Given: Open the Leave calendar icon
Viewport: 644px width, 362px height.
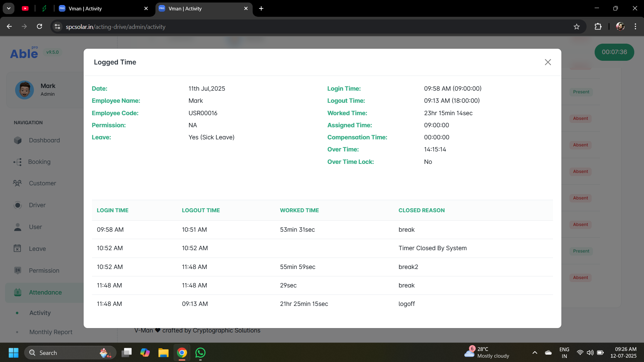Looking at the screenshot, I should click(x=17, y=248).
